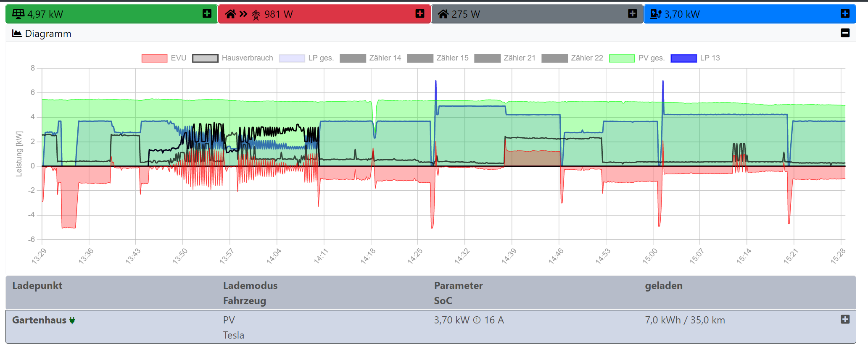The width and height of the screenshot is (868, 352).
Task: Click the house icon in red grid bar
Action: point(230,14)
